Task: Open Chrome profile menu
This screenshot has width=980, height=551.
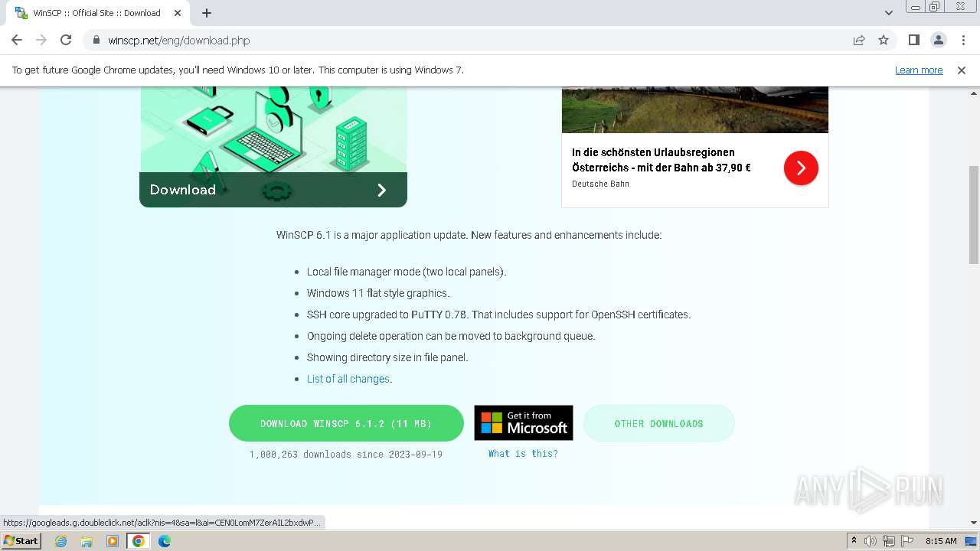Action: tap(939, 41)
